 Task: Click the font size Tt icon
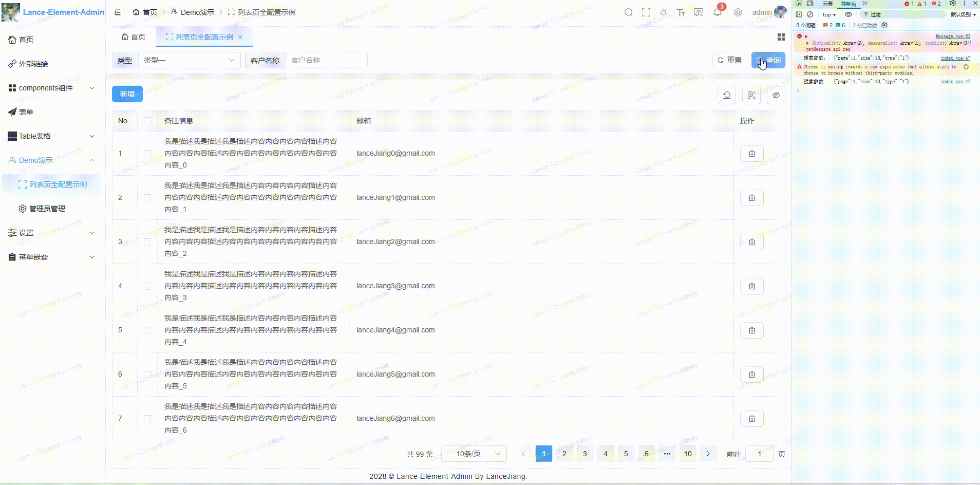[681, 12]
